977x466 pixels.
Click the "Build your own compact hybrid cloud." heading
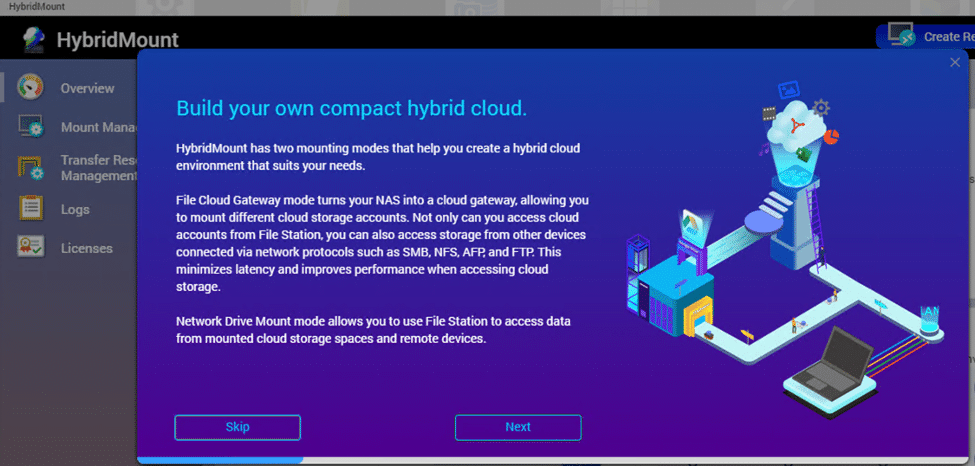click(351, 108)
